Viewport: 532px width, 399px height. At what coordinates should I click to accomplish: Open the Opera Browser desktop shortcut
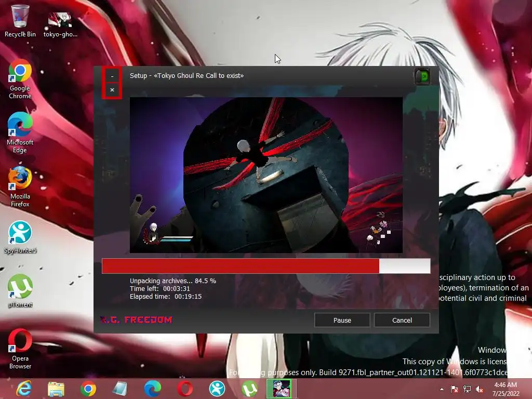pos(20,349)
